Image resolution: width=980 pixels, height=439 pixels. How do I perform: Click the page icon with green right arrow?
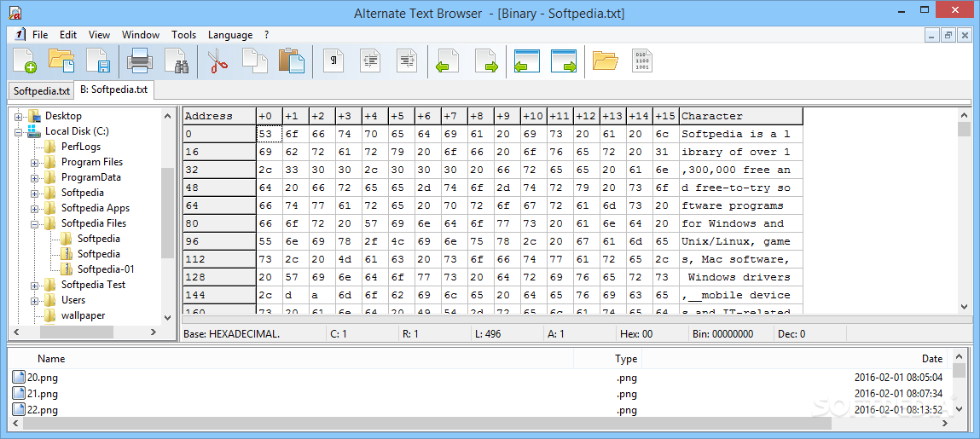[485, 61]
